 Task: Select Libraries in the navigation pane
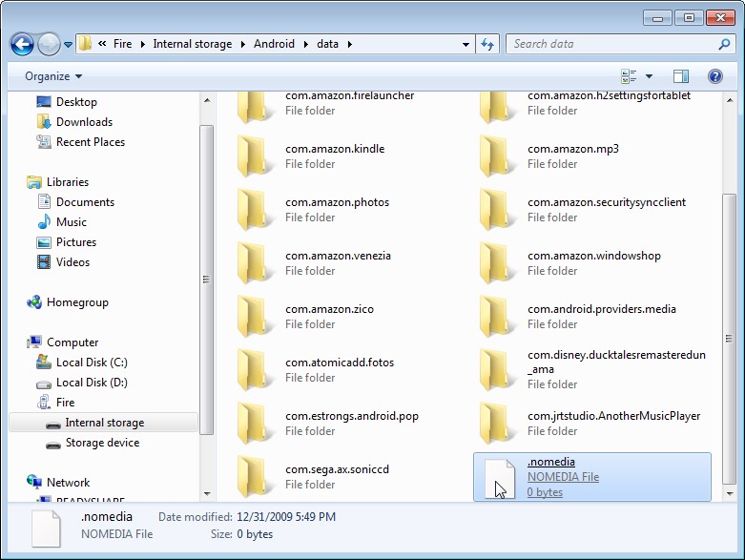coord(68,181)
